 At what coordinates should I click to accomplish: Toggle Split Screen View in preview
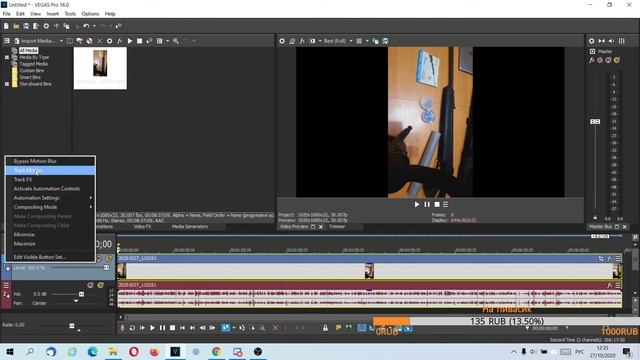tap(313, 41)
